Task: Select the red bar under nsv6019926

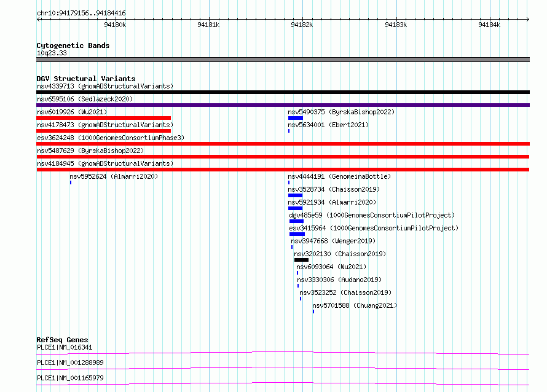Action: click(x=104, y=118)
